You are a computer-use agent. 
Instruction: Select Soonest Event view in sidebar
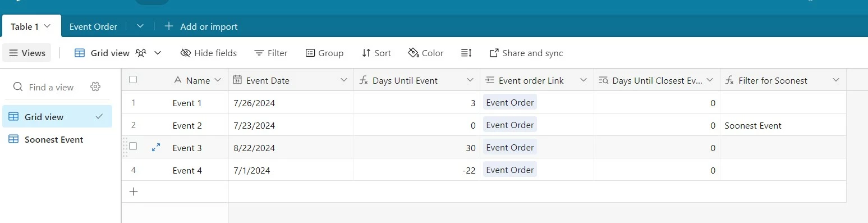click(x=57, y=139)
